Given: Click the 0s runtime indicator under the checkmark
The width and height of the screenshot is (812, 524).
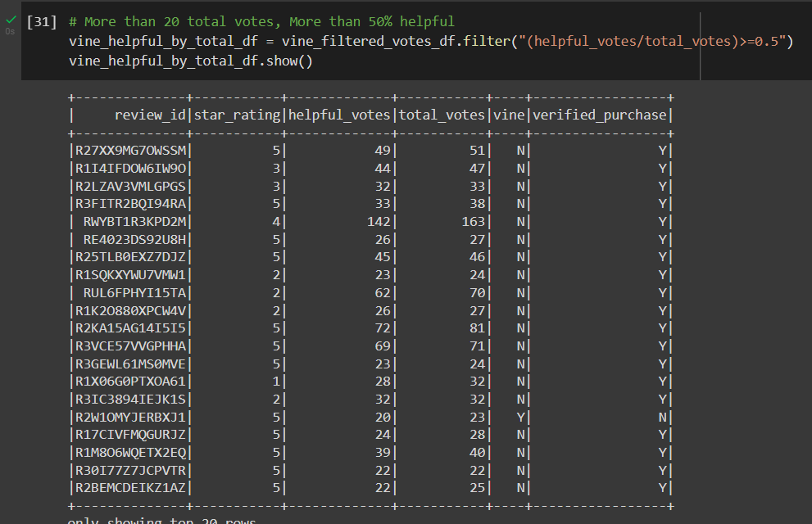Looking at the screenshot, I should click(x=9, y=31).
